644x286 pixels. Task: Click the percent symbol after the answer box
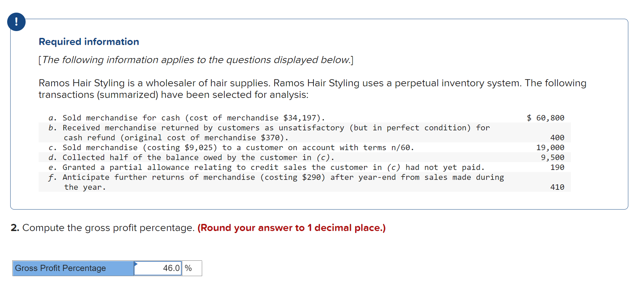point(188,269)
